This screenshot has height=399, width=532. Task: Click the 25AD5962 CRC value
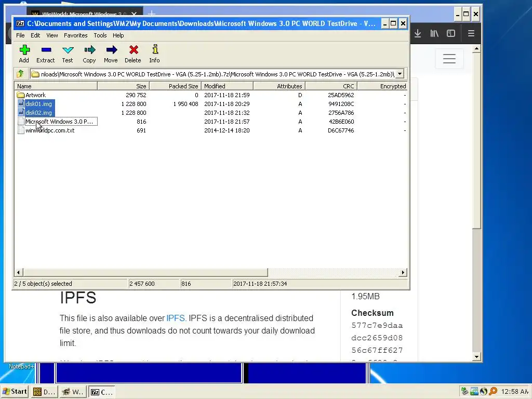click(x=341, y=95)
